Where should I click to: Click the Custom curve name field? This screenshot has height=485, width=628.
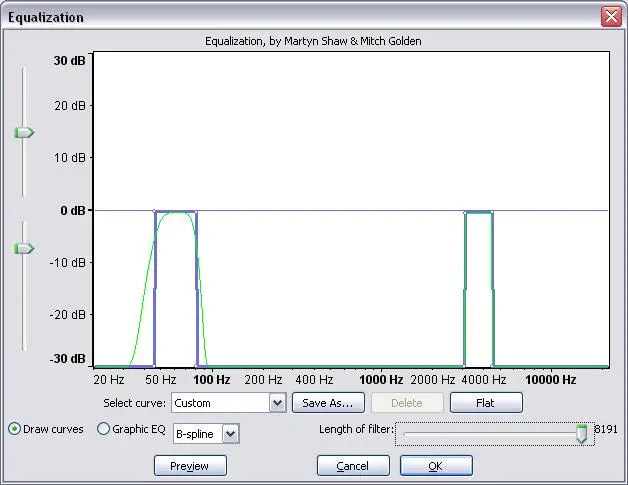221,402
